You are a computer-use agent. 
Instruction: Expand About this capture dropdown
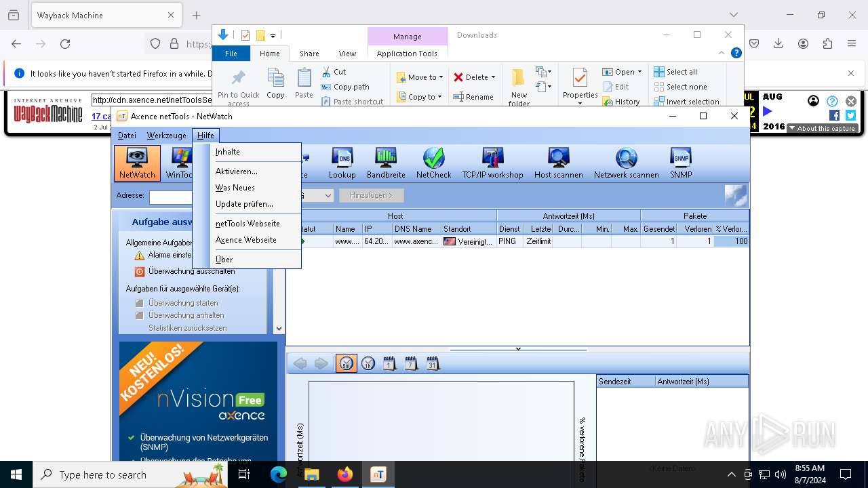coord(822,128)
